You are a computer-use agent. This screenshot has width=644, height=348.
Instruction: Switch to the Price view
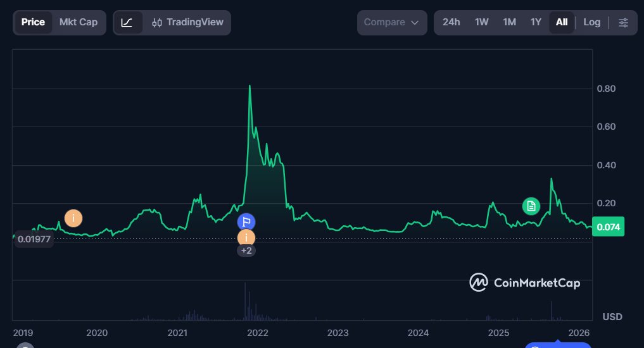point(33,22)
